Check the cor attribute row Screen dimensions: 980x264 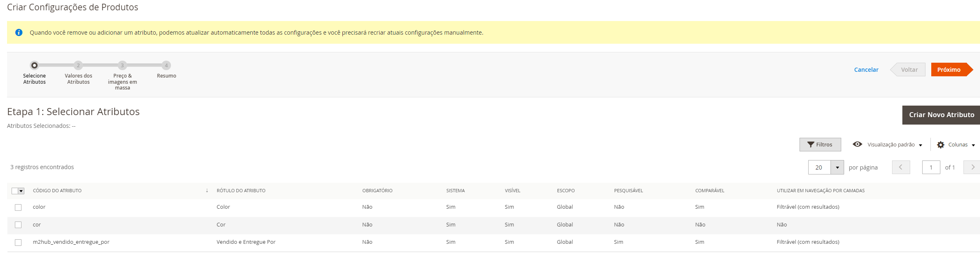point(18,225)
